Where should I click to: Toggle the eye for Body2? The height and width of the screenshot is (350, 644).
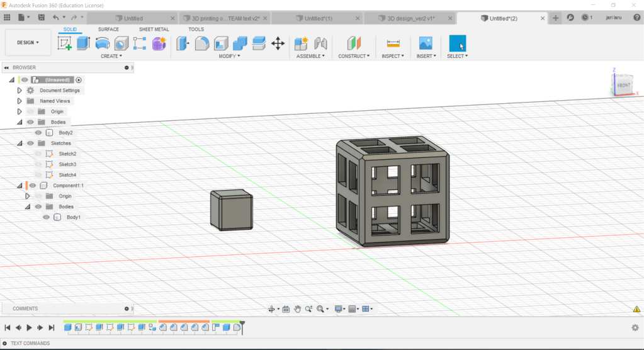tap(38, 133)
